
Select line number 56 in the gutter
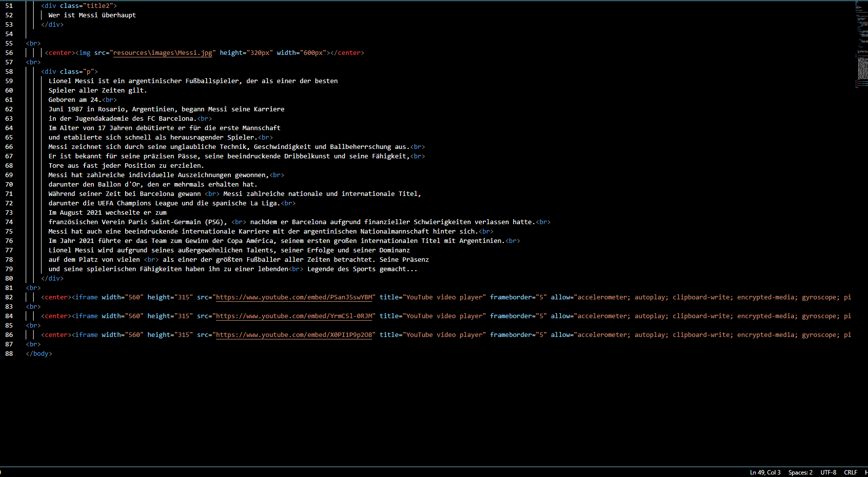[8, 52]
